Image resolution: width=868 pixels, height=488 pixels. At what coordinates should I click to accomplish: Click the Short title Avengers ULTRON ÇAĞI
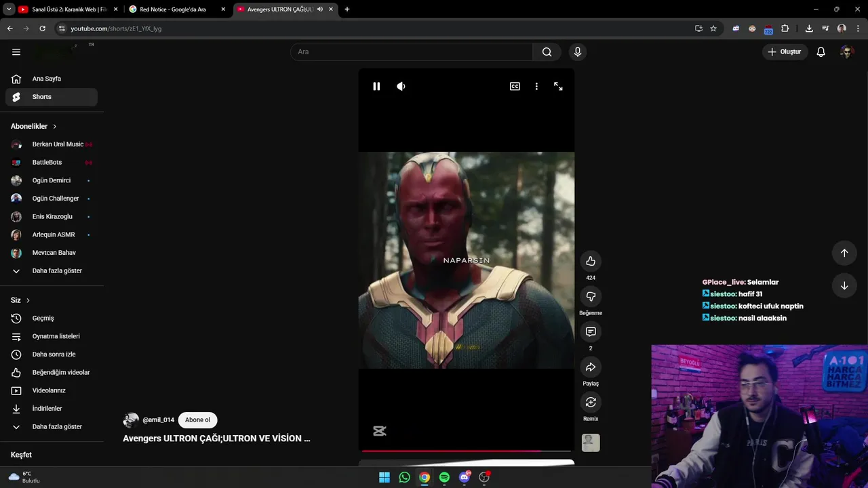pos(216,439)
